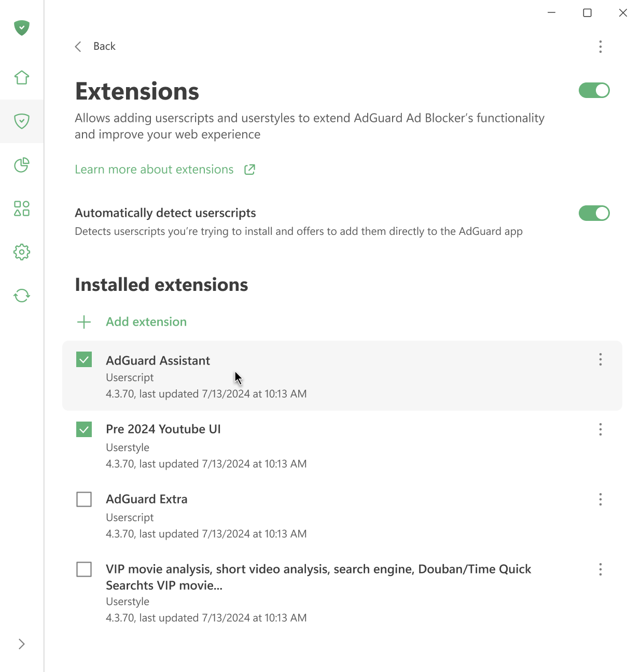
Task: Go Back using the back arrow
Action: pyautogui.click(x=78, y=46)
